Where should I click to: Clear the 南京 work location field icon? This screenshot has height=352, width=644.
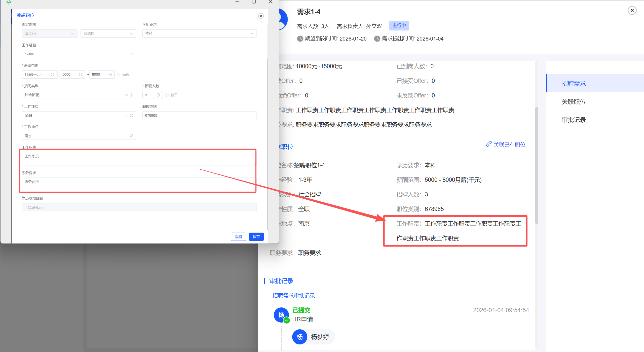coord(131,136)
